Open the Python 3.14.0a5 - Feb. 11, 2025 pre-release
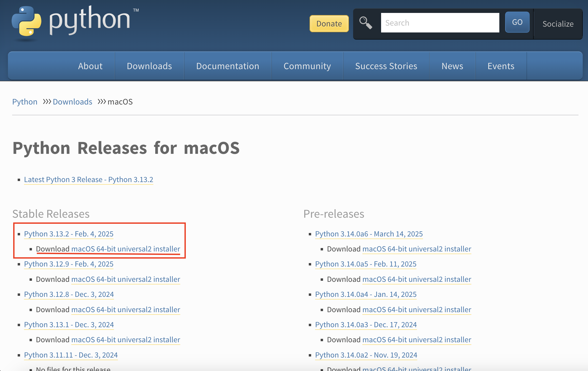Screen dimensions: 588x371 (x=366, y=264)
